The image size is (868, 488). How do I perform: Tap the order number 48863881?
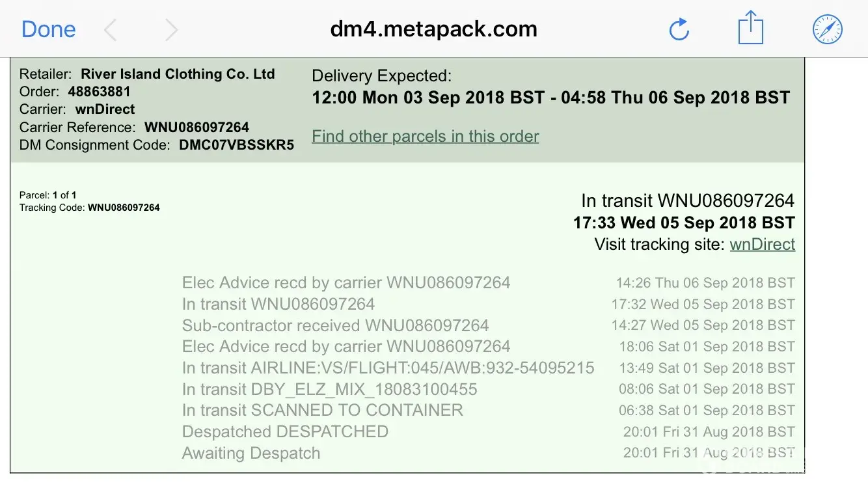tap(99, 92)
